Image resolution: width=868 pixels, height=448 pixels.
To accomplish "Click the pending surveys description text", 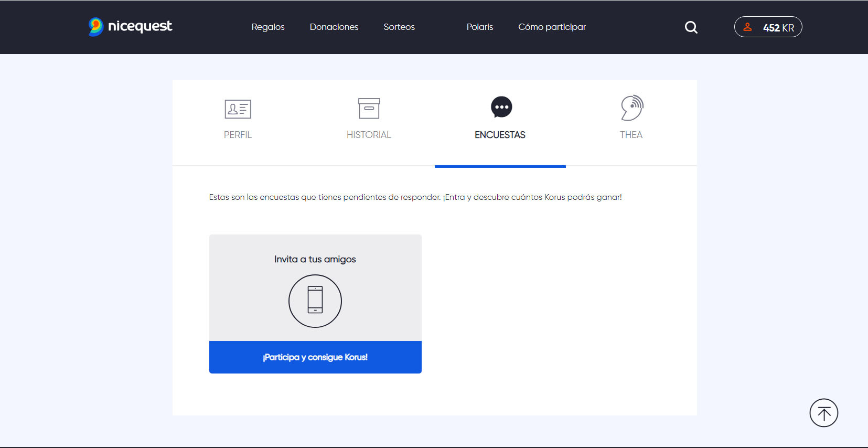I will coord(415,197).
